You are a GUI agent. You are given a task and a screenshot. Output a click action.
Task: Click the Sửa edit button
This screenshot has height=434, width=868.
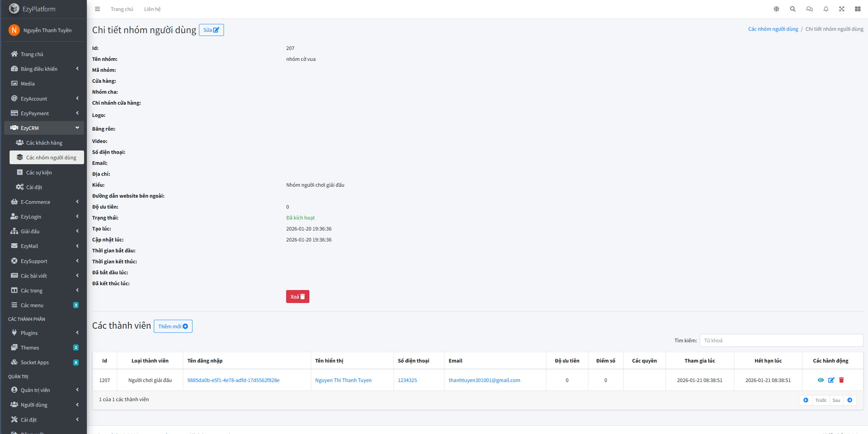[x=211, y=30]
